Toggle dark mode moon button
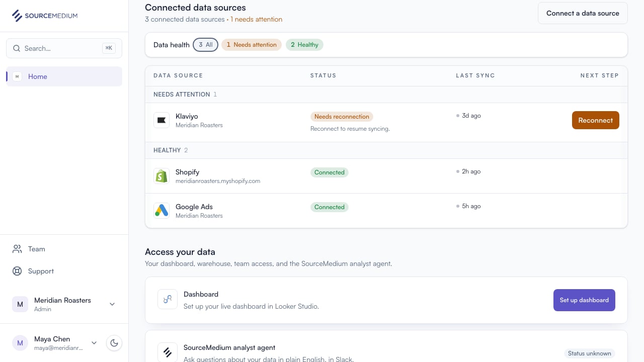Image resolution: width=644 pixels, height=362 pixels. click(x=114, y=343)
